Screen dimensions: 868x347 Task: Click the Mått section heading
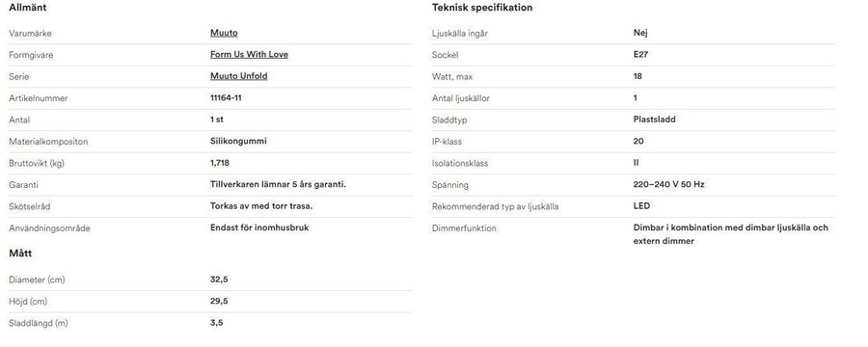pos(20,254)
